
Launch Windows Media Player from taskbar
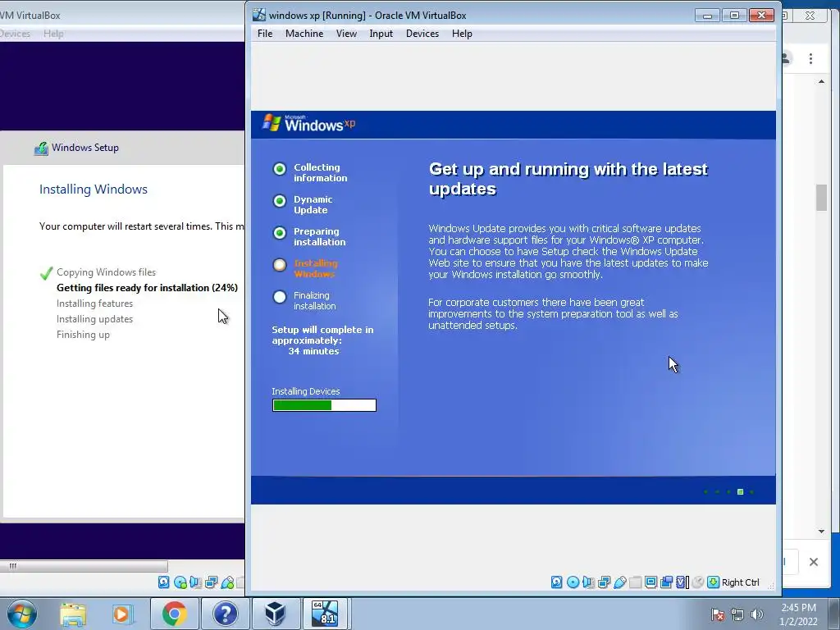tap(122, 614)
